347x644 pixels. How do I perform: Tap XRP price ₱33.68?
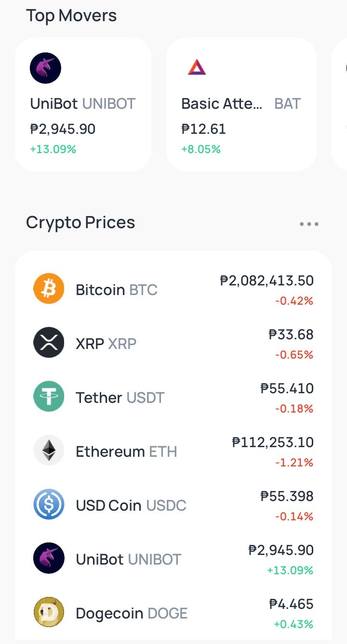coord(291,335)
